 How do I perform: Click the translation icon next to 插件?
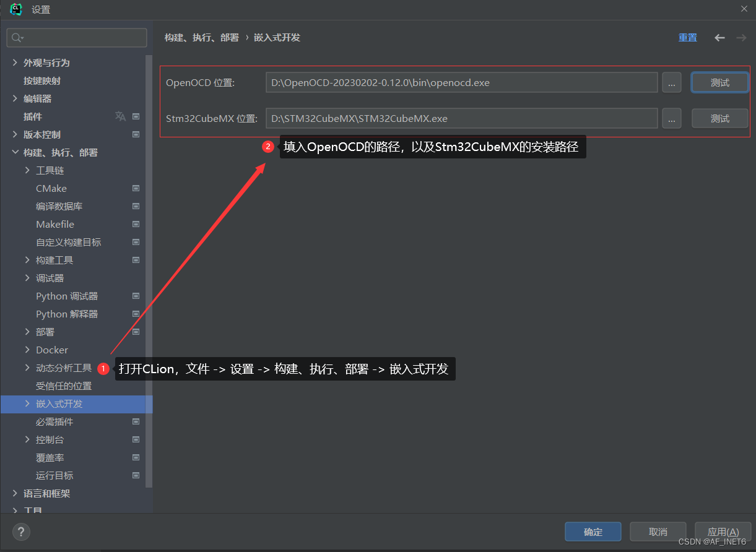click(120, 116)
